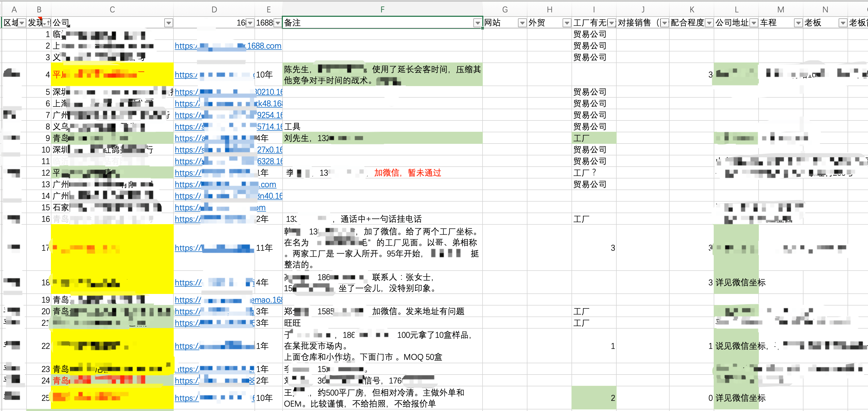Viewport: 868px width, 411px height.
Task: Click the 公司地址 filter arrow
Action: [x=754, y=23]
